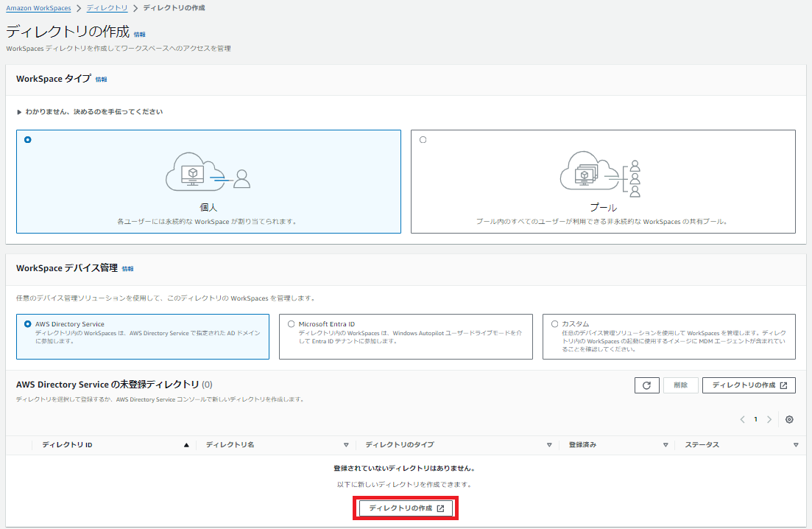Image resolution: width=812 pixels, height=529 pixels.
Task: Click the disabled 削除 button
Action: 680,385
